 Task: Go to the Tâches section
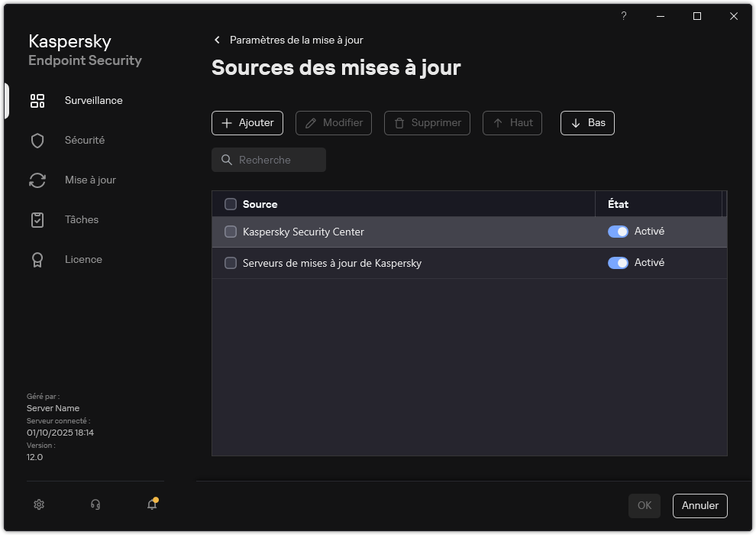point(82,219)
